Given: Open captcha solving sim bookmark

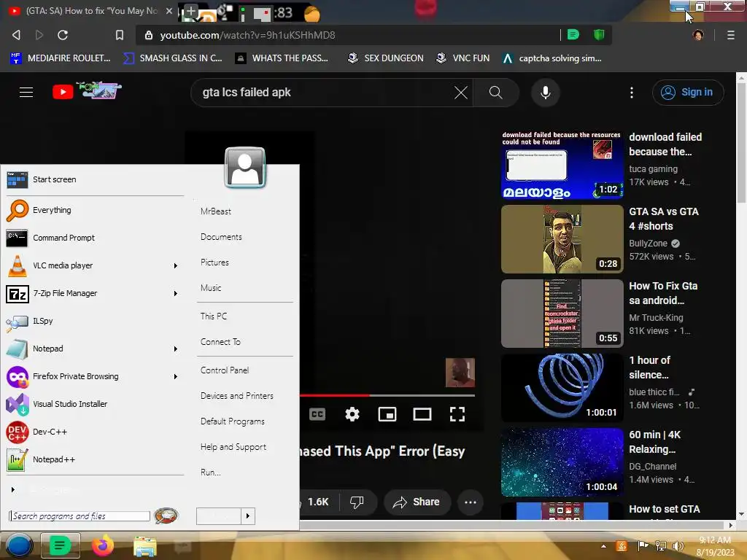Looking at the screenshot, I should coord(552,58).
